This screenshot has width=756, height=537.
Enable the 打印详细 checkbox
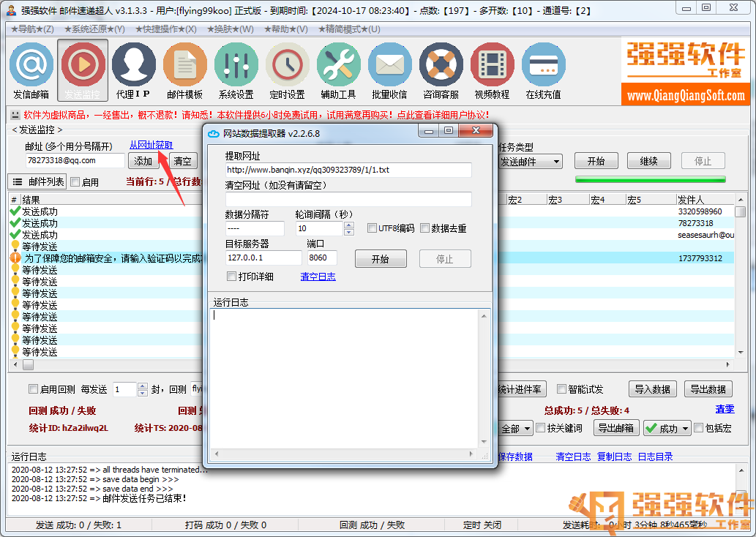[x=231, y=277]
